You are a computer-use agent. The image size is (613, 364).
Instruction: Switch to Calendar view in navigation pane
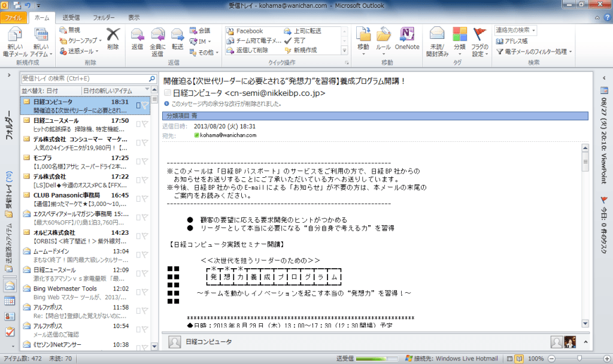point(10,301)
